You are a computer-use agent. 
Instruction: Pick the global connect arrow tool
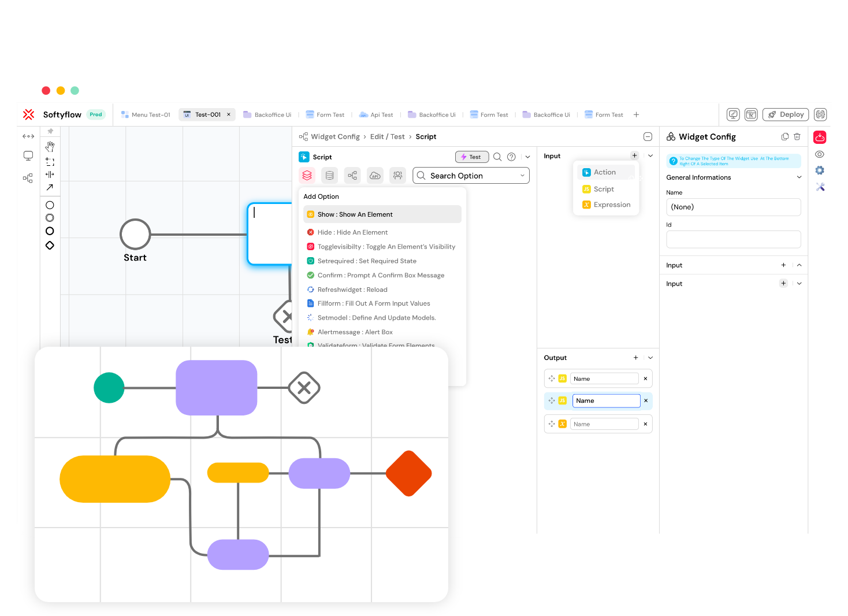[50, 187]
